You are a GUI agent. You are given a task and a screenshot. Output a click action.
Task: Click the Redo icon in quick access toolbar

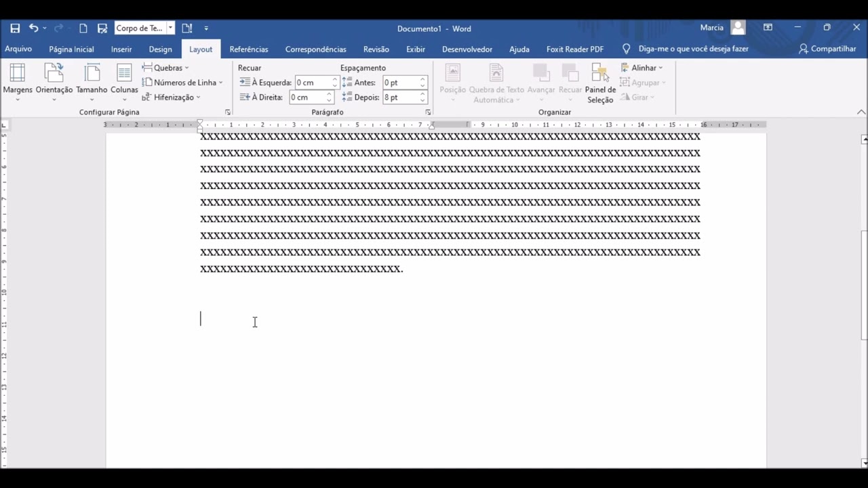click(x=59, y=28)
